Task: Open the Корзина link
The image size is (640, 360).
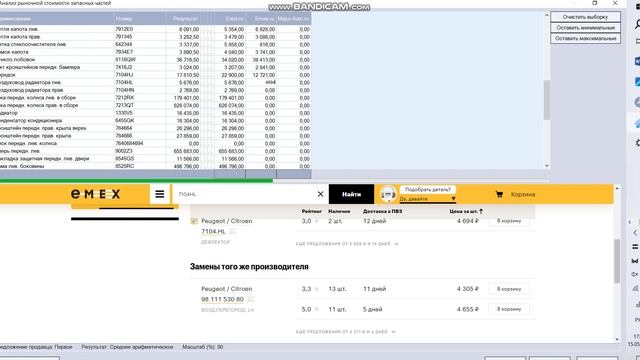Action: pyautogui.click(x=522, y=194)
